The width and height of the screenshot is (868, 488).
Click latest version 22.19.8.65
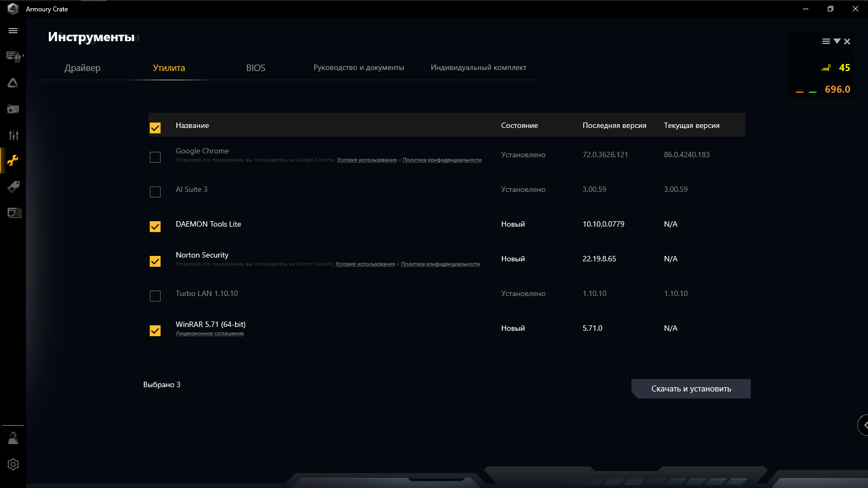pyautogui.click(x=599, y=259)
